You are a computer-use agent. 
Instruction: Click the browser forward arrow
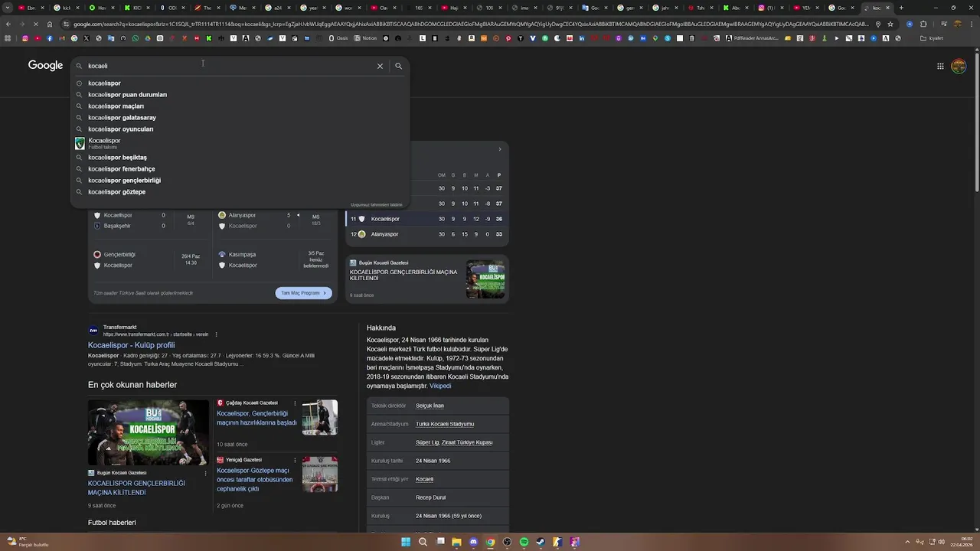coord(22,24)
